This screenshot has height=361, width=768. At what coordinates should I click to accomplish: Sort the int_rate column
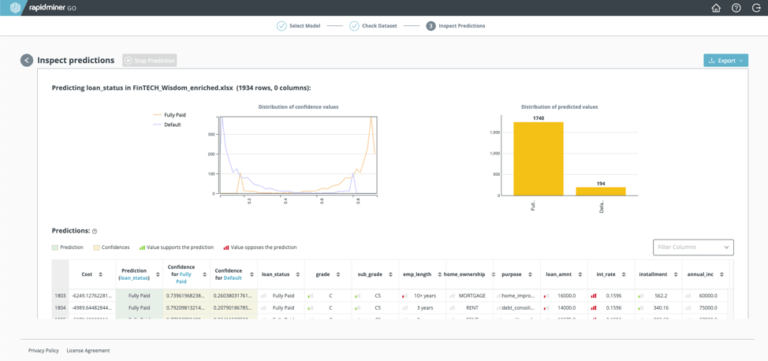tap(623, 274)
